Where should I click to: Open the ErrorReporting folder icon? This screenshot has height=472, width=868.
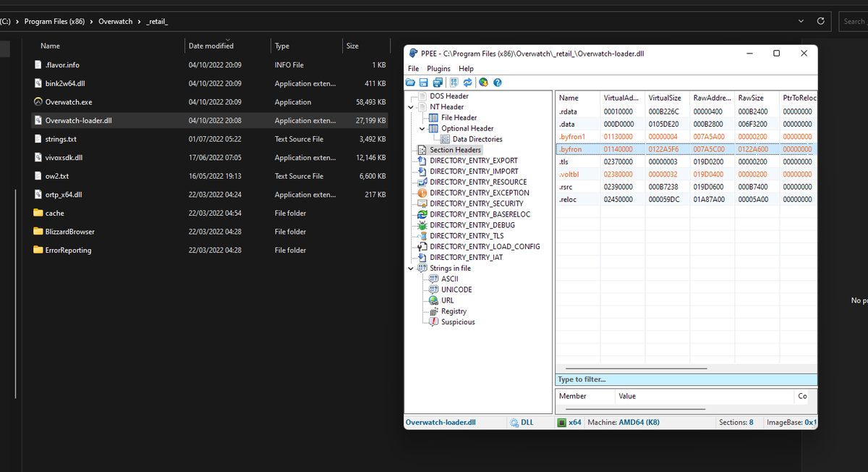[38, 250]
